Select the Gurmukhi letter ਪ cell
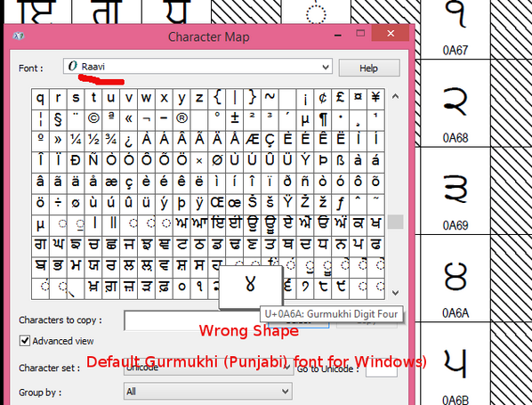Image resolution: width=532 pixels, height=405 pixels. click(x=358, y=247)
